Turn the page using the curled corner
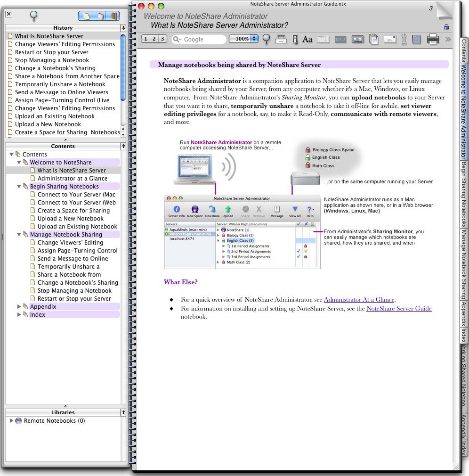This screenshot has width=469, height=476. (444, 11)
